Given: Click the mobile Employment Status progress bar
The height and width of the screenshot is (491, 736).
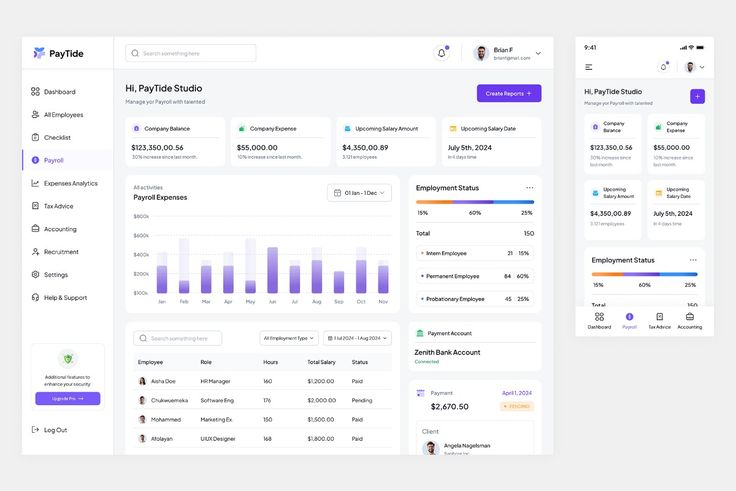Looking at the screenshot, I should click(x=644, y=274).
